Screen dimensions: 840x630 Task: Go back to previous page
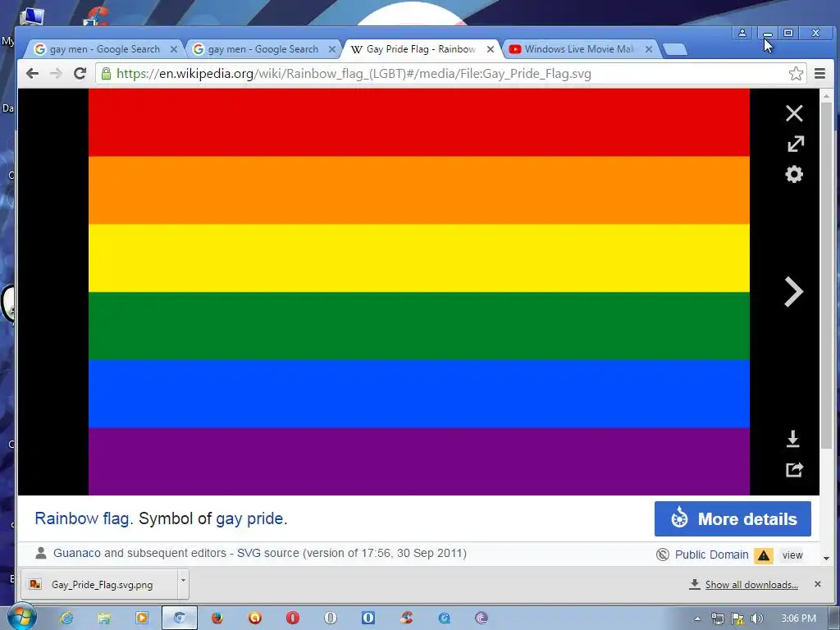(x=32, y=73)
